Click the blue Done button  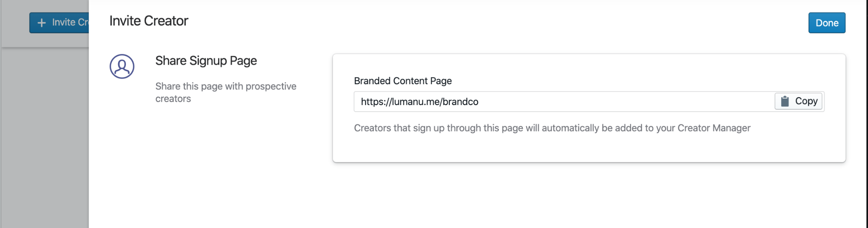coord(826,23)
